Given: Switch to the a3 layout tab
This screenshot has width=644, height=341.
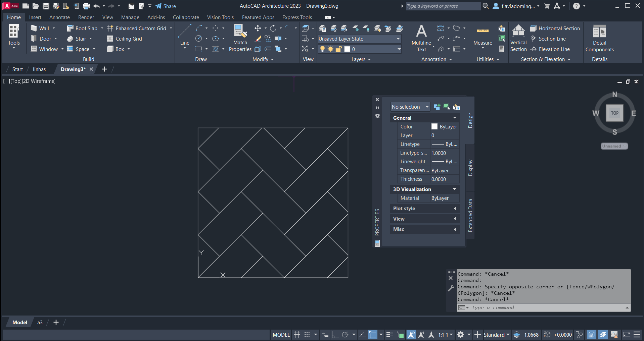Looking at the screenshot, I should point(40,323).
